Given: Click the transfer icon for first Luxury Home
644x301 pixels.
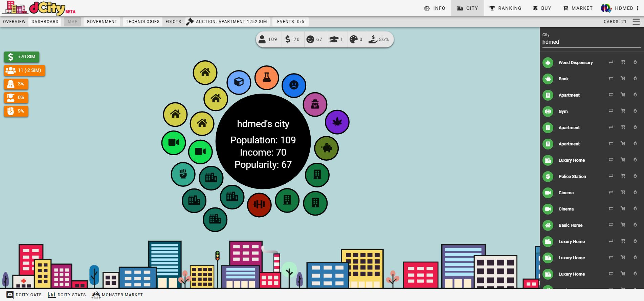Looking at the screenshot, I should click(x=611, y=160).
